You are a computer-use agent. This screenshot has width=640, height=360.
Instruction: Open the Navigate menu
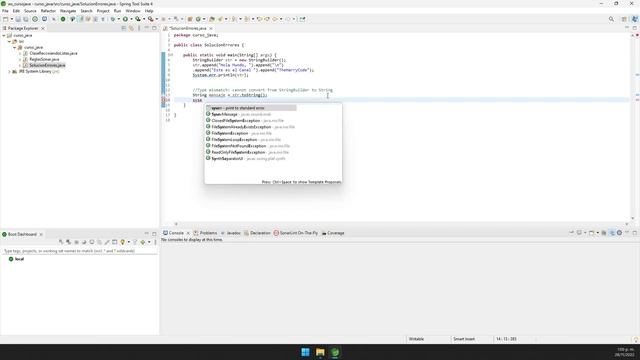click(x=68, y=11)
